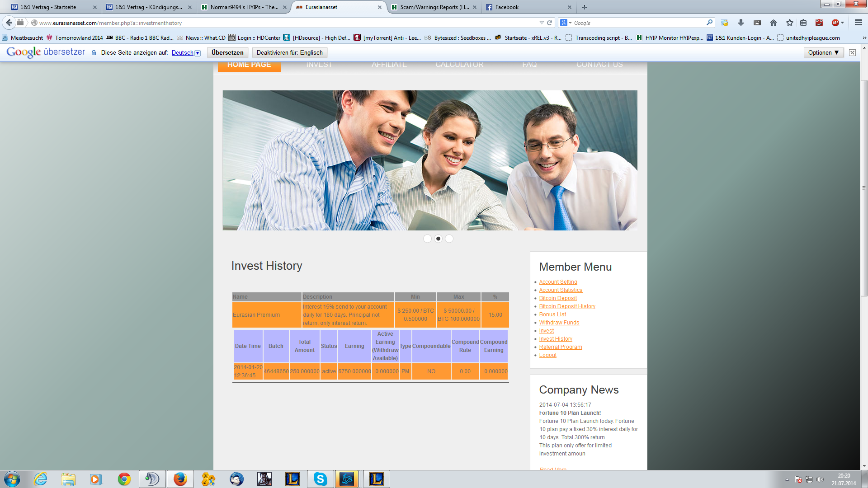Screen dimensions: 868x488
Task: Select the second slideshow dot
Action: 438,239
